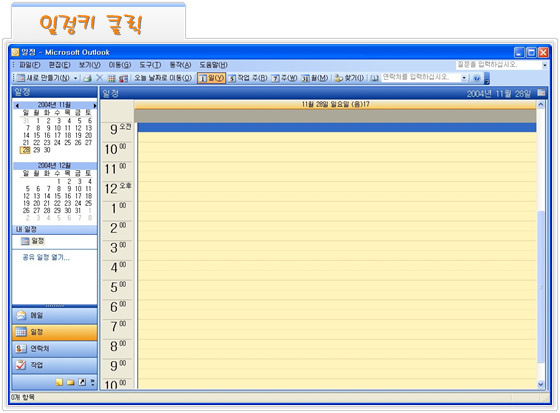Select November 15 in the mini calendar
560x413 pixels.
tap(36, 135)
